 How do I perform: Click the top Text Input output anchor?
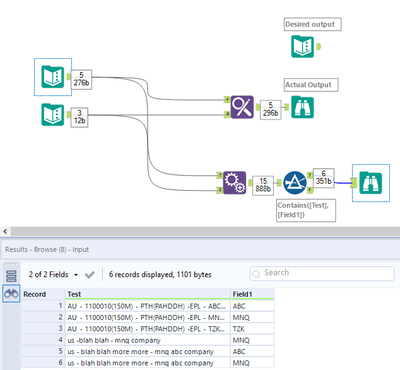[x=68, y=77]
